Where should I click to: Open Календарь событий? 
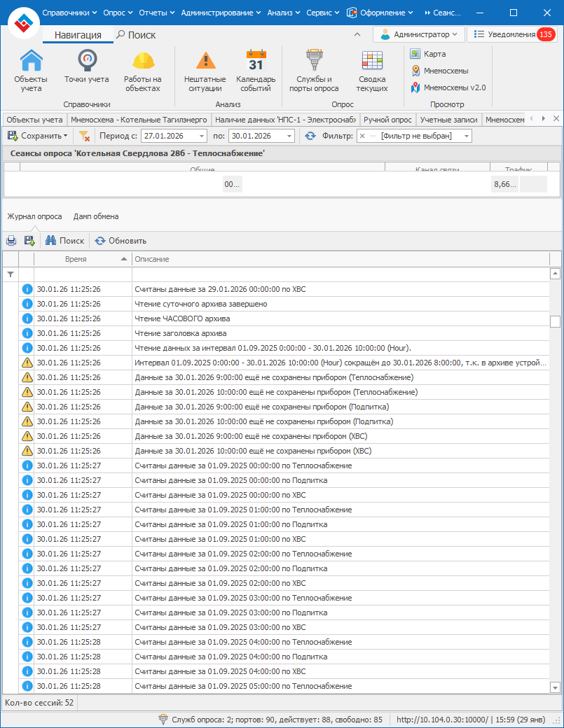click(x=256, y=71)
